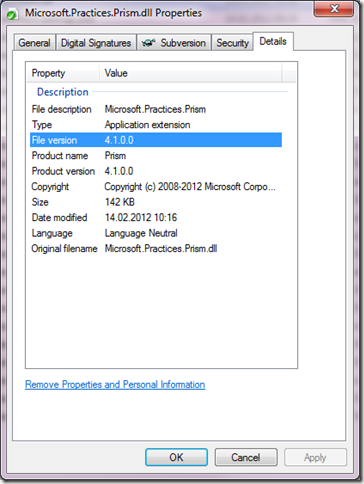Click the Value column header
The height and width of the screenshot is (484, 364).
190,73
